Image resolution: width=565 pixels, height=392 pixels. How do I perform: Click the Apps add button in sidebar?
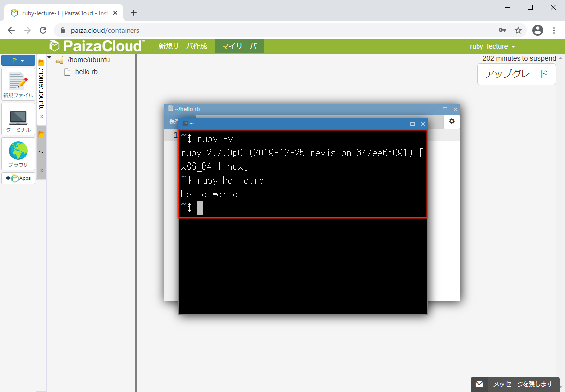click(x=18, y=178)
